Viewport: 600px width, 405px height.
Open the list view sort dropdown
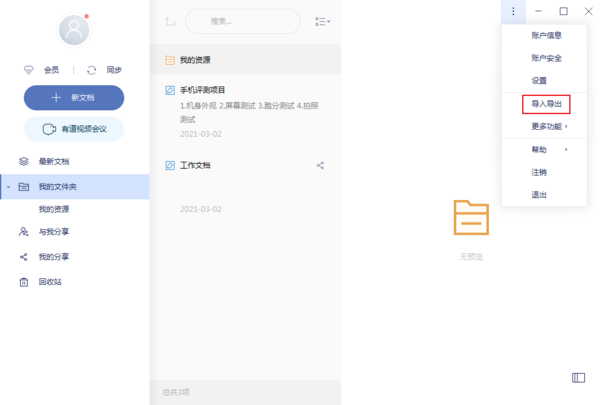(x=322, y=21)
